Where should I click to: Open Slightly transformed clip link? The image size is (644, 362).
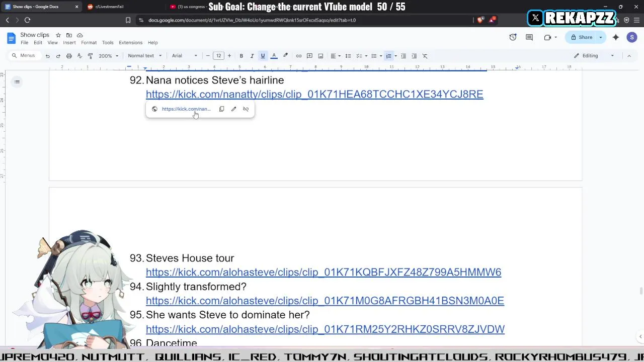325,301
